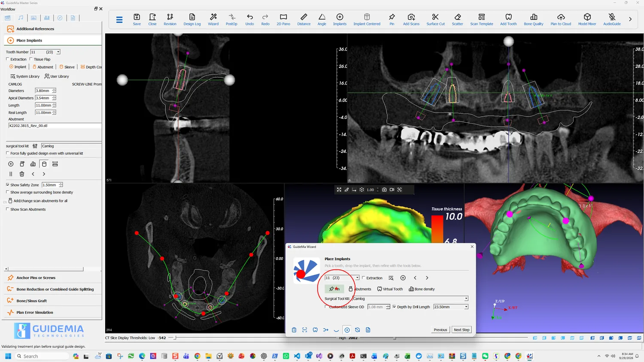Image resolution: width=644 pixels, height=362 pixels.
Task: Open the 23.50mm drill length dropdown
Action: click(x=466, y=307)
